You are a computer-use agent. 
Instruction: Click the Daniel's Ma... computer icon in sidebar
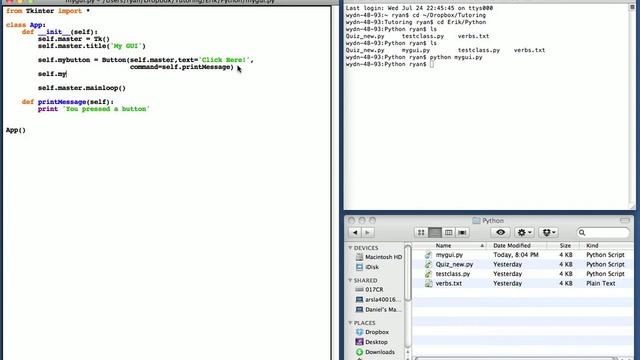tap(359, 309)
